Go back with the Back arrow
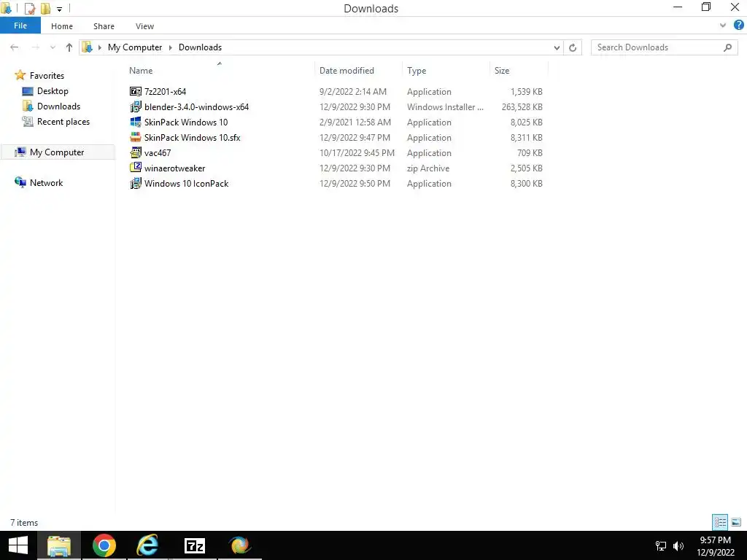 click(x=15, y=47)
